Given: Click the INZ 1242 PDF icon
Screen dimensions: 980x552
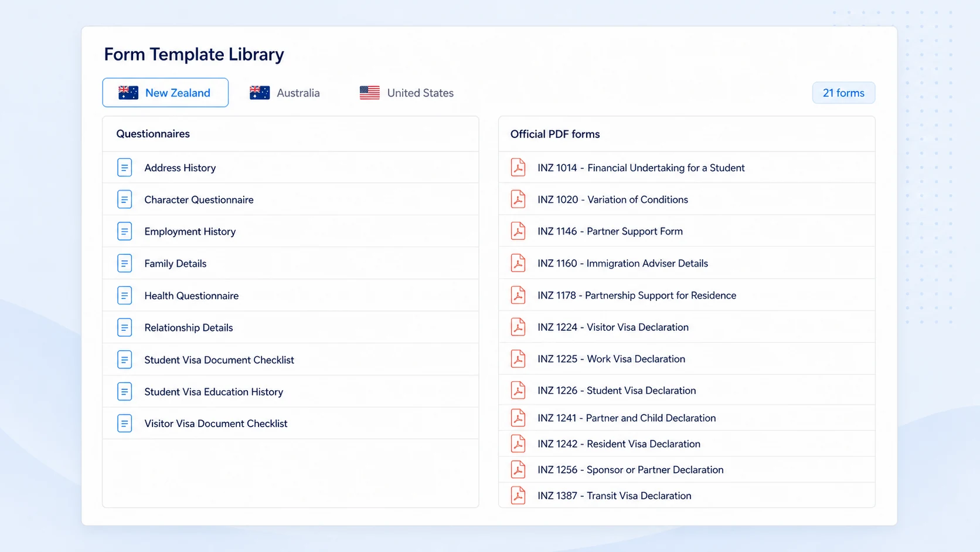Looking at the screenshot, I should tap(518, 443).
